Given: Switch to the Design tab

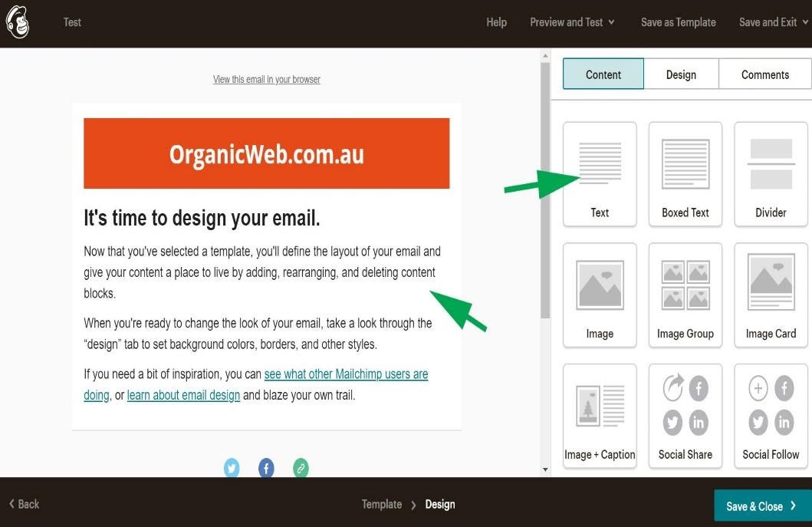Looking at the screenshot, I should 680,74.
